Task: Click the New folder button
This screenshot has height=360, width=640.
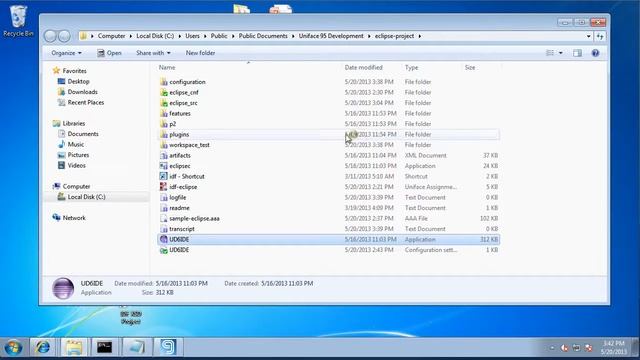Action: pyautogui.click(x=200, y=53)
